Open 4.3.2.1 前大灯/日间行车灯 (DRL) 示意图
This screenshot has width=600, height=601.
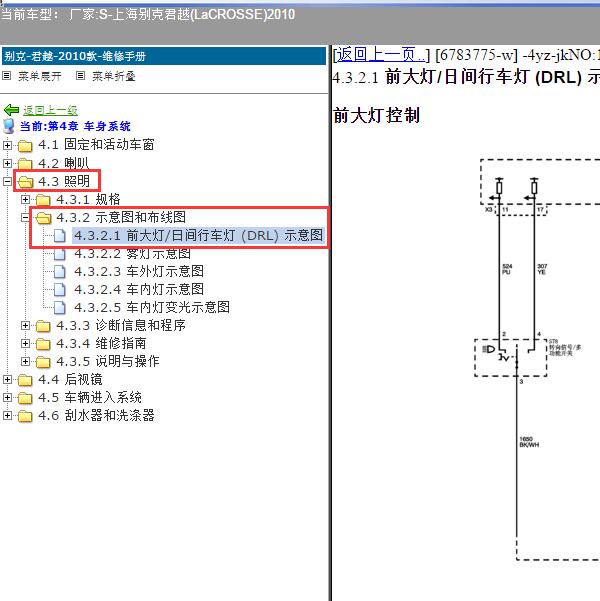pos(199,235)
